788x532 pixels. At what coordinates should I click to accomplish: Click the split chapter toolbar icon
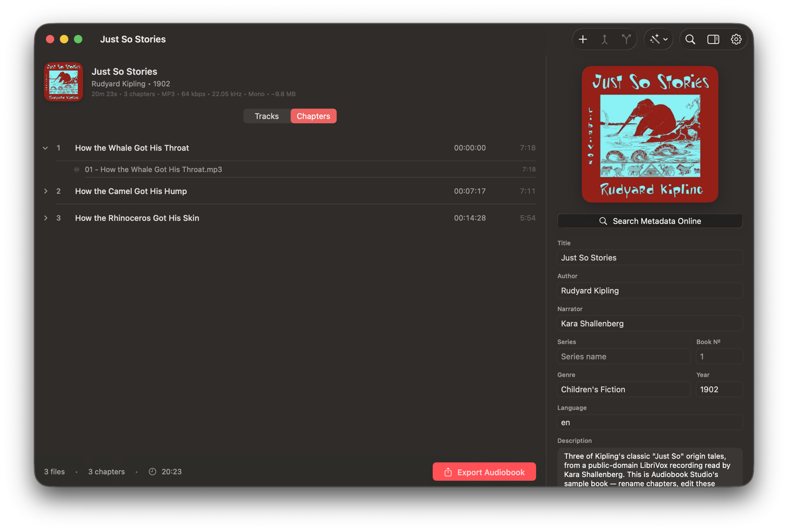626,39
